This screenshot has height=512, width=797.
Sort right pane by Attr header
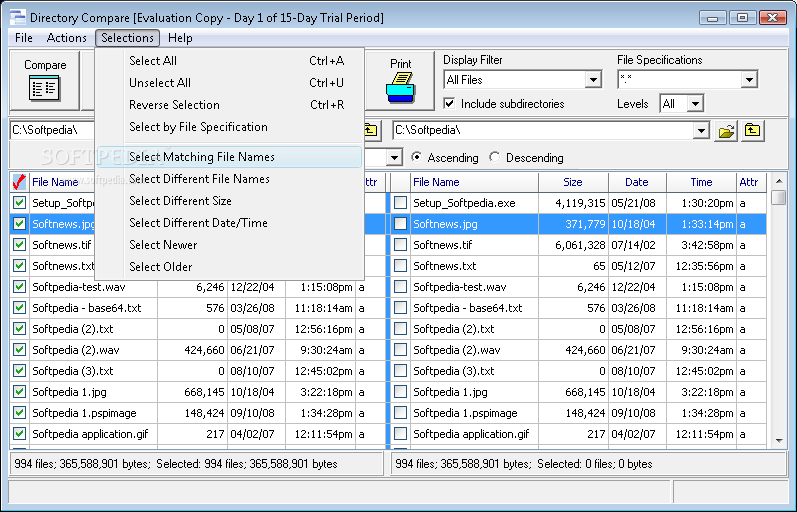[x=751, y=182]
